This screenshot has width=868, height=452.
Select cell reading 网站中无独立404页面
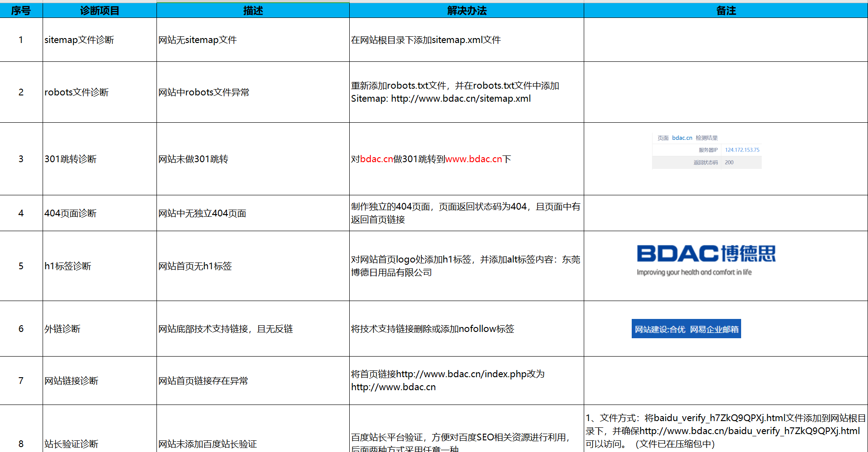coord(253,213)
